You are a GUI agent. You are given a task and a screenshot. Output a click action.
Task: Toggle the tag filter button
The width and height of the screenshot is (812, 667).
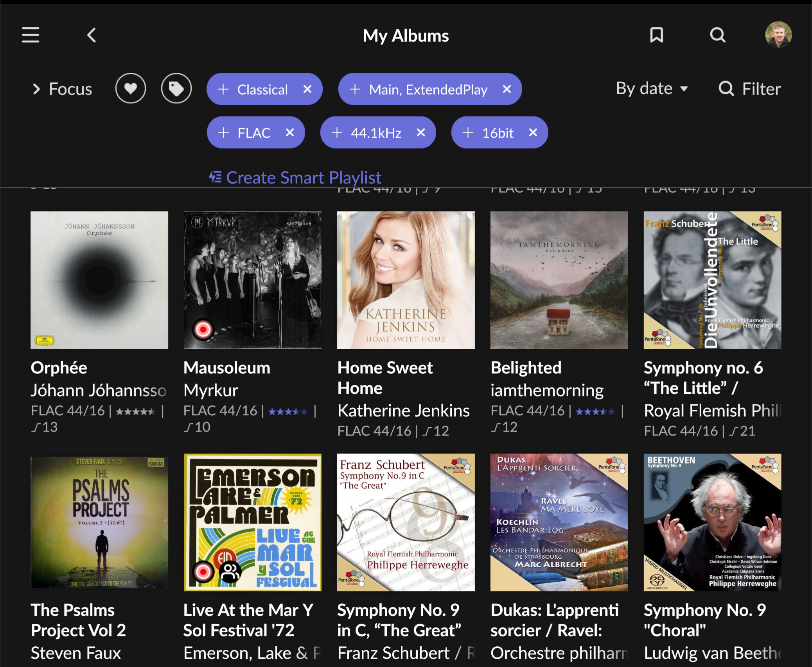click(176, 89)
